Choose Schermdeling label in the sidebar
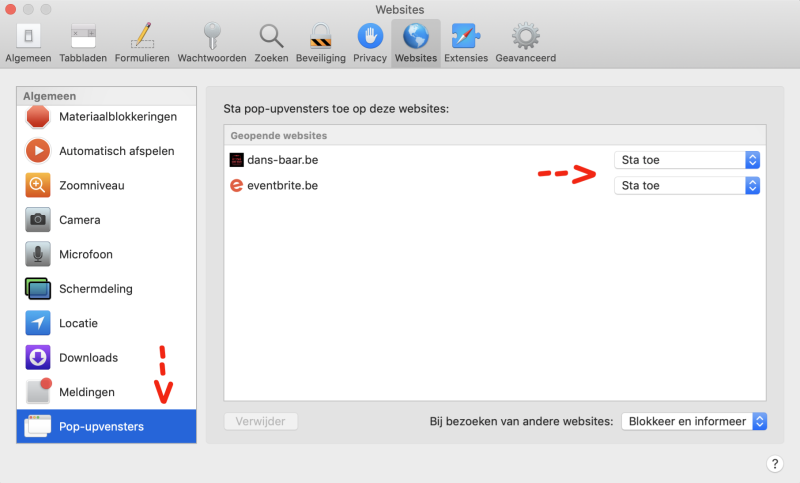Viewport: 800px width, 483px height. click(x=96, y=289)
